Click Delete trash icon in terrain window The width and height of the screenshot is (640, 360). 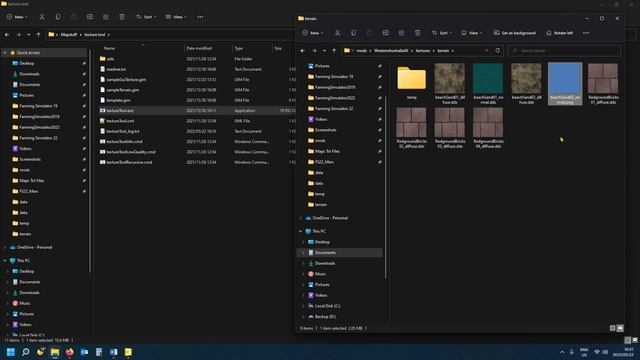(417, 33)
